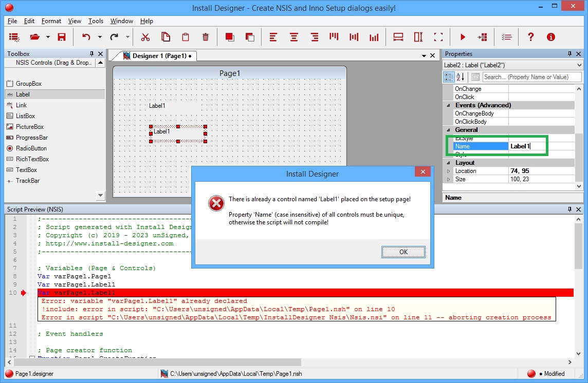
Task: Sort properties alphabetically with the A-Z button
Action: 461,77
